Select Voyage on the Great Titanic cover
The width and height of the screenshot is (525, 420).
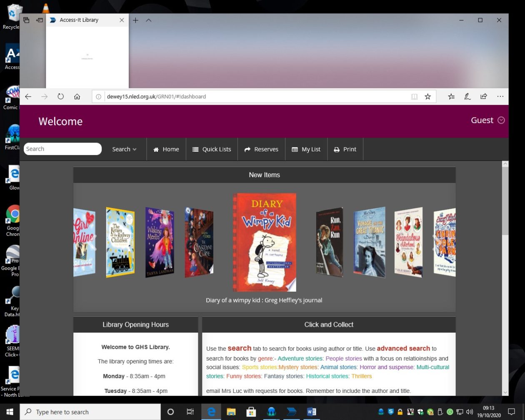coord(370,242)
